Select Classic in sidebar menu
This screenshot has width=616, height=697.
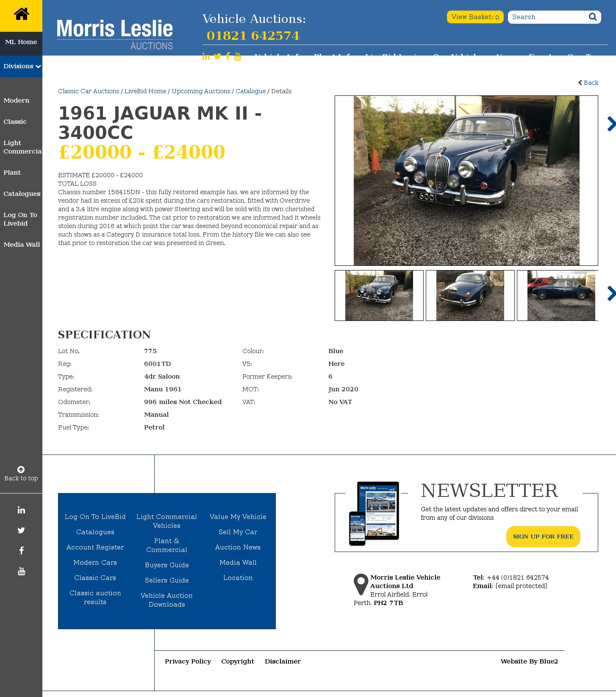(x=15, y=122)
